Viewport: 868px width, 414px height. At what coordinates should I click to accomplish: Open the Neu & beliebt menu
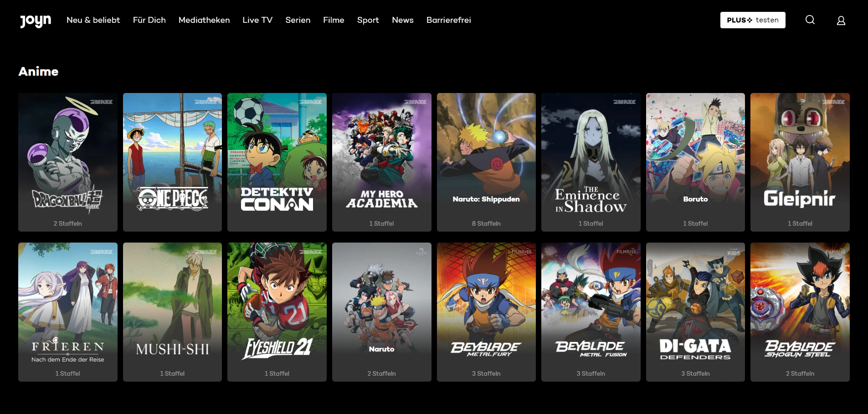pyautogui.click(x=93, y=20)
